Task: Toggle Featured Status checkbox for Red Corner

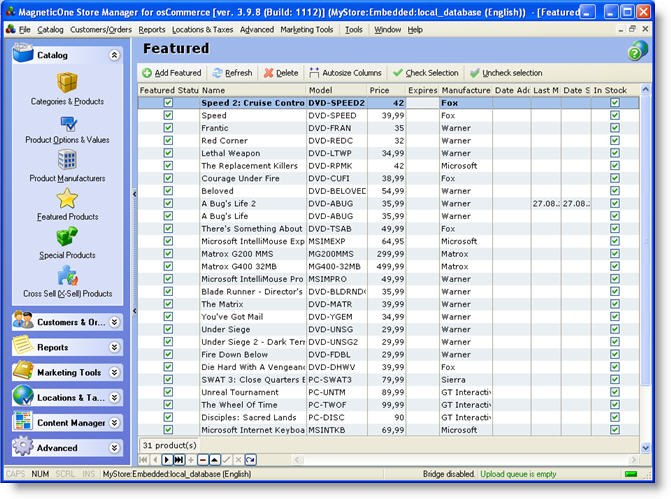Action: point(168,140)
